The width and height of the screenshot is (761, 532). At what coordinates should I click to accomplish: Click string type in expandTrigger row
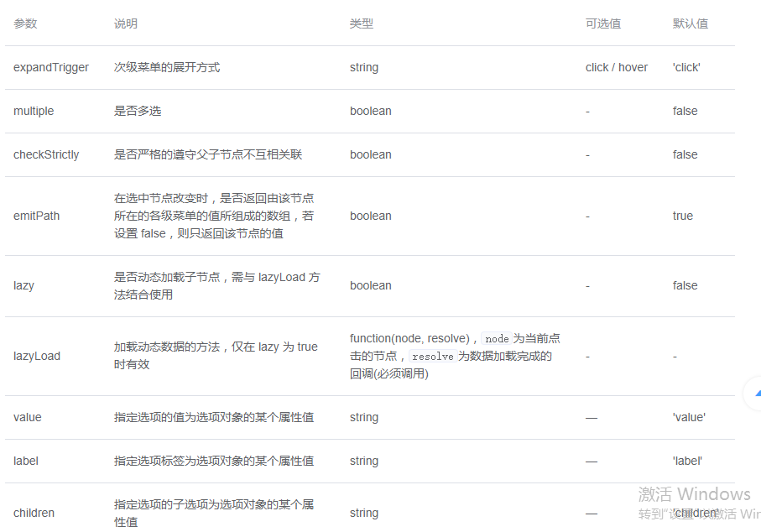coord(364,67)
